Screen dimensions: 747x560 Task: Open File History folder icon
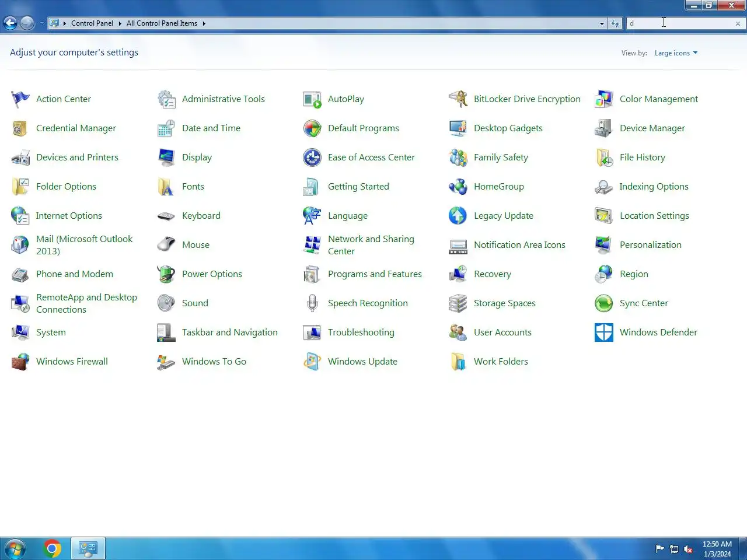(x=604, y=157)
